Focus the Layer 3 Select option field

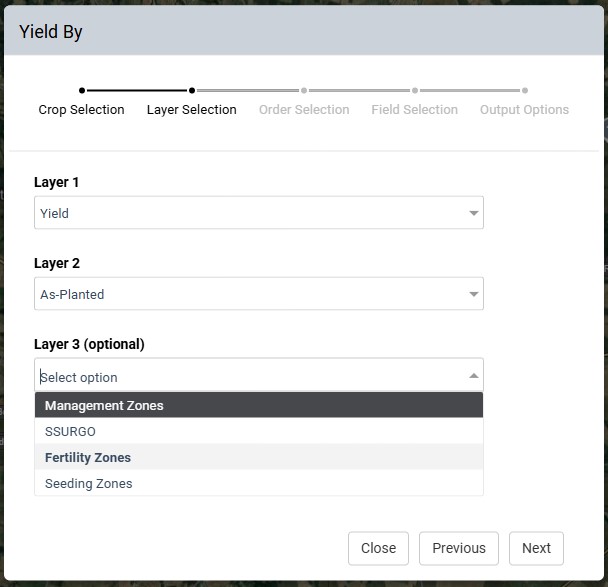pos(259,375)
